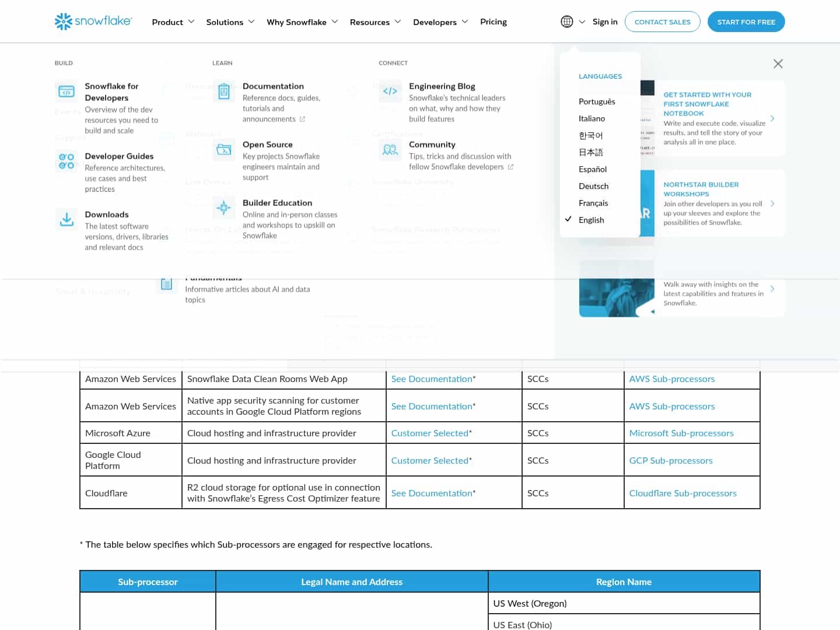Open Documentation link
Screen dimensions: 840x630
[x=273, y=86]
